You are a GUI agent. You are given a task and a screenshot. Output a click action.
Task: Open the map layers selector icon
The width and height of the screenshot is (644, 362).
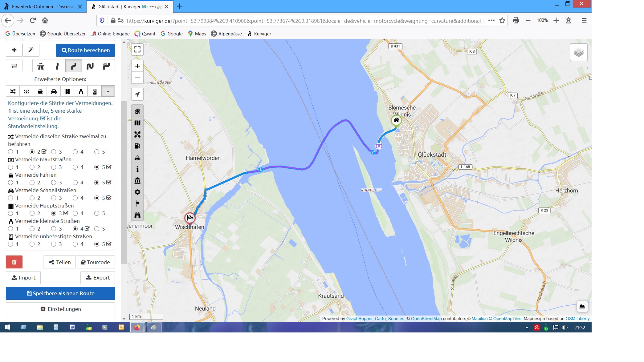tap(579, 52)
